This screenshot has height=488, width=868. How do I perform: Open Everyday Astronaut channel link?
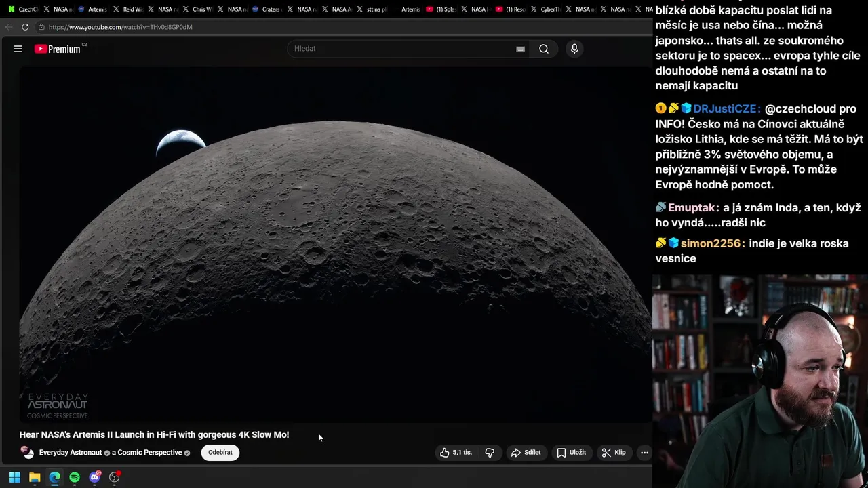point(71,453)
